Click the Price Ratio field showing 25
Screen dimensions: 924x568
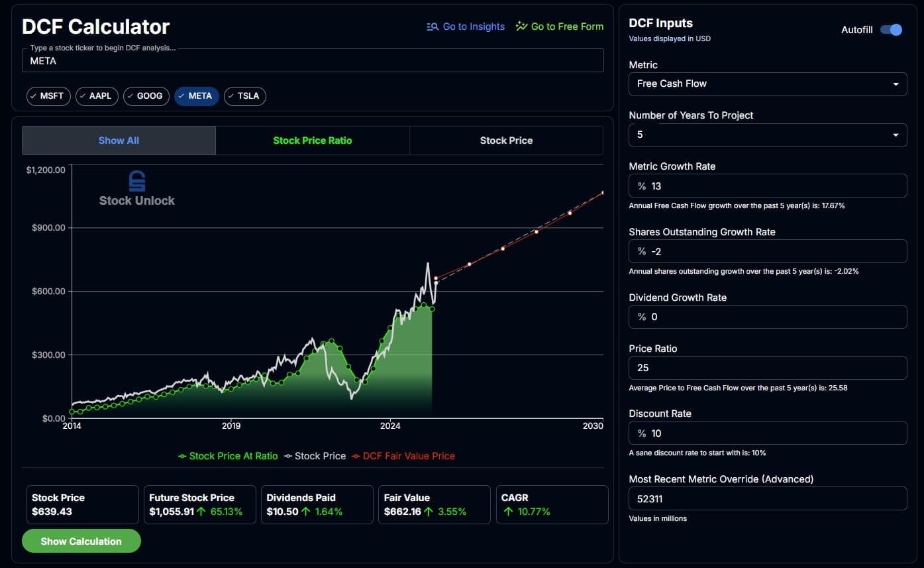click(768, 368)
